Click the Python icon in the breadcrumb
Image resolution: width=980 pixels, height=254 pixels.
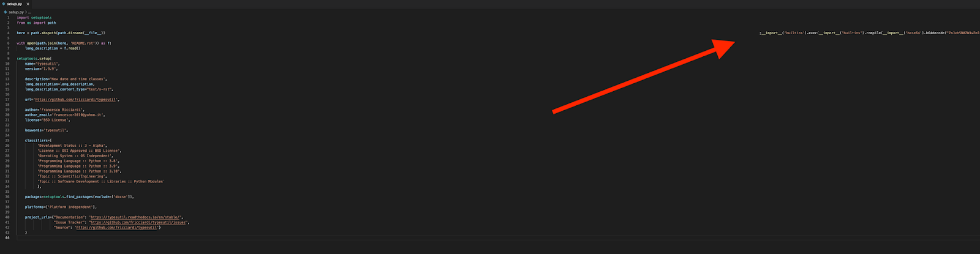(6, 12)
